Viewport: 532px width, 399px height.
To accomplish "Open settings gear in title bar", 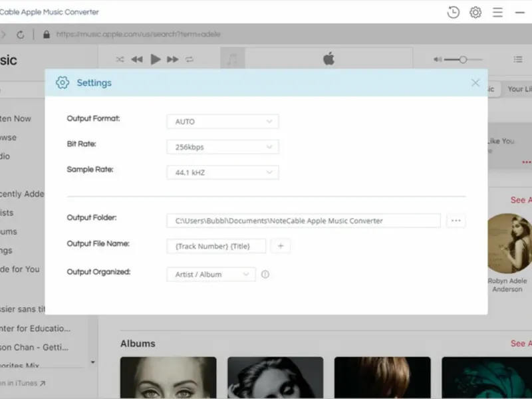I will [475, 12].
